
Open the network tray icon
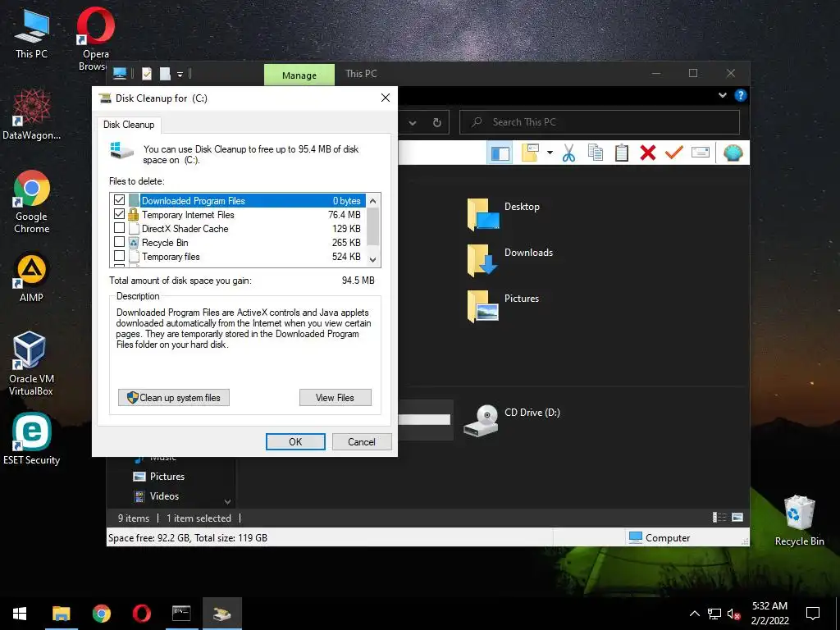(714, 614)
